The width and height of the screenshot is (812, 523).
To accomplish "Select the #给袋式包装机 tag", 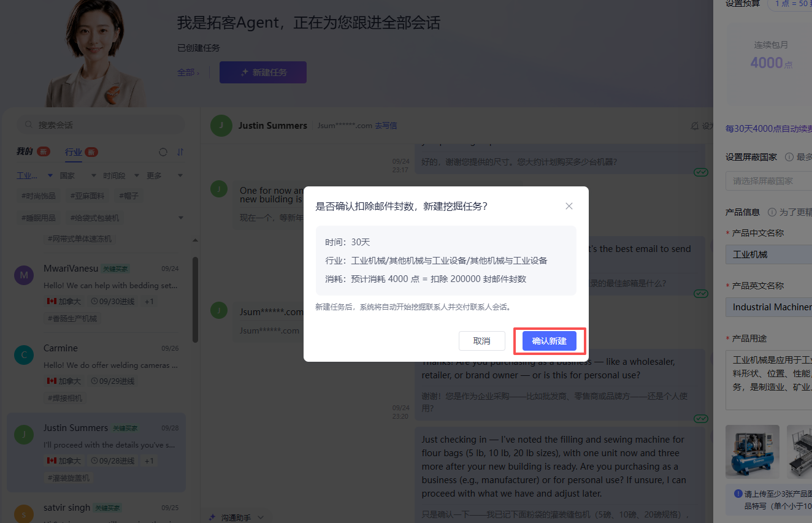I will (x=95, y=218).
